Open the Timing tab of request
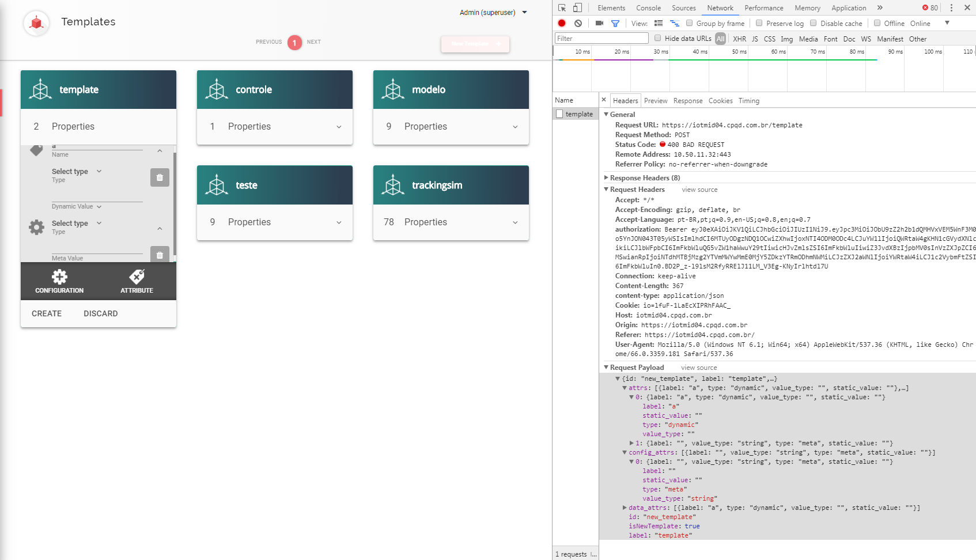Image resolution: width=976 pixels, height=560 pixels. pyautogui.click(x=748, y=100)
